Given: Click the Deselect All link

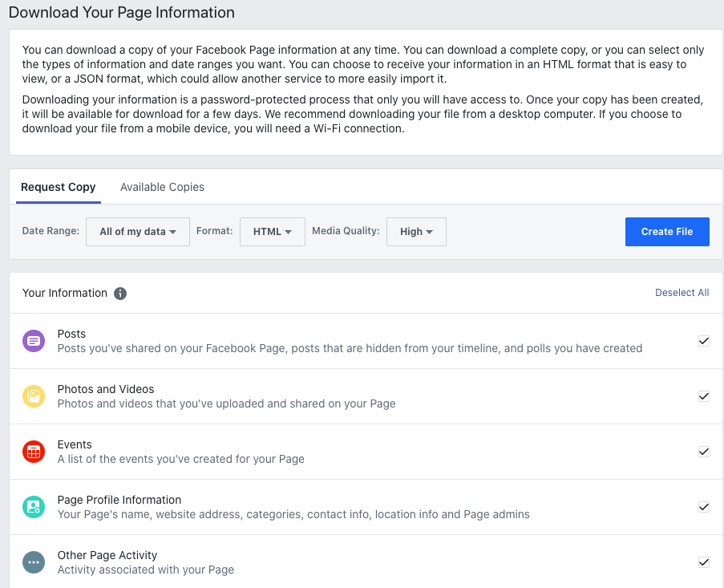Looking at the screenshot, I should 682,293.
